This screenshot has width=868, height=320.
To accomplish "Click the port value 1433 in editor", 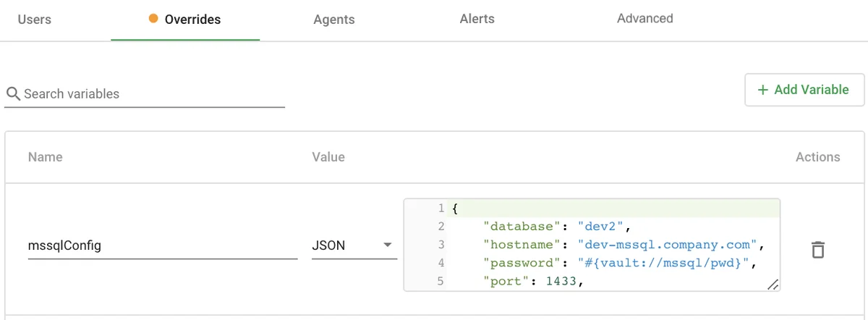I will tap(563, 281).
